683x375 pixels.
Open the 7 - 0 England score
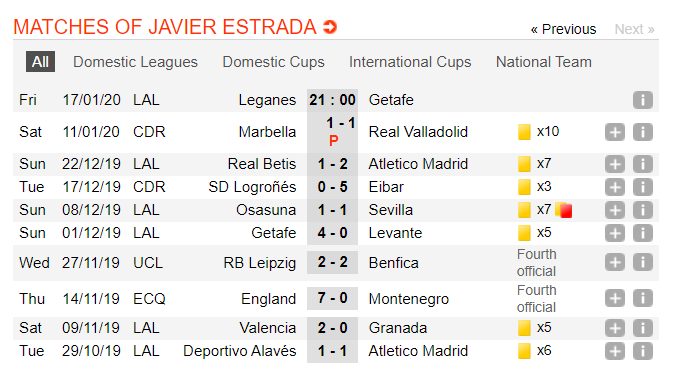[x=332, y=298]
